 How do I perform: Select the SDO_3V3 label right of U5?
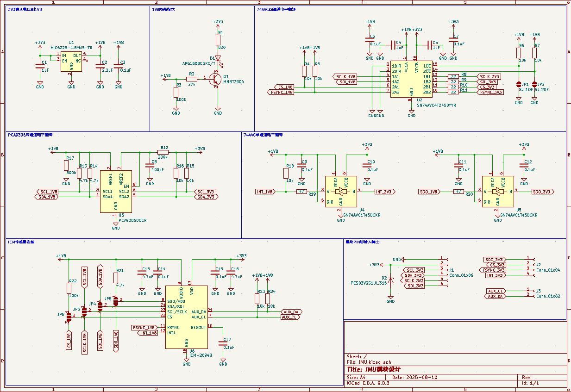click(542, 192)
